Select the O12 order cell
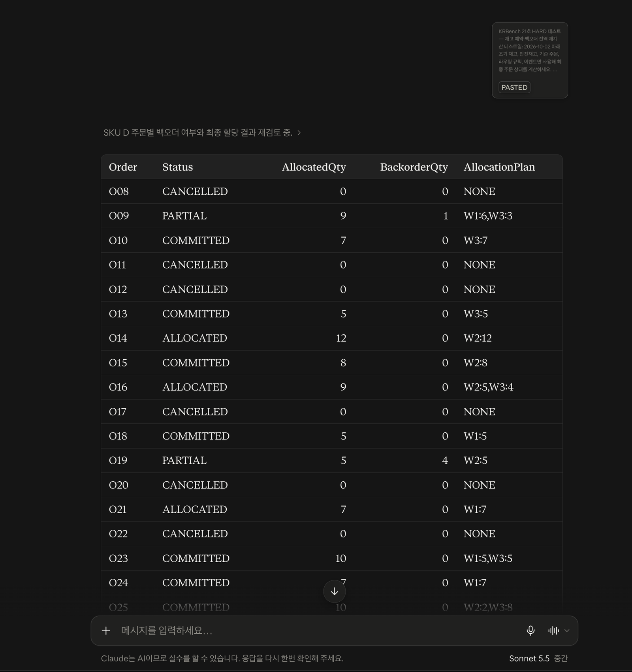Screen dimensions: 632x672 (x=118, y=289)
